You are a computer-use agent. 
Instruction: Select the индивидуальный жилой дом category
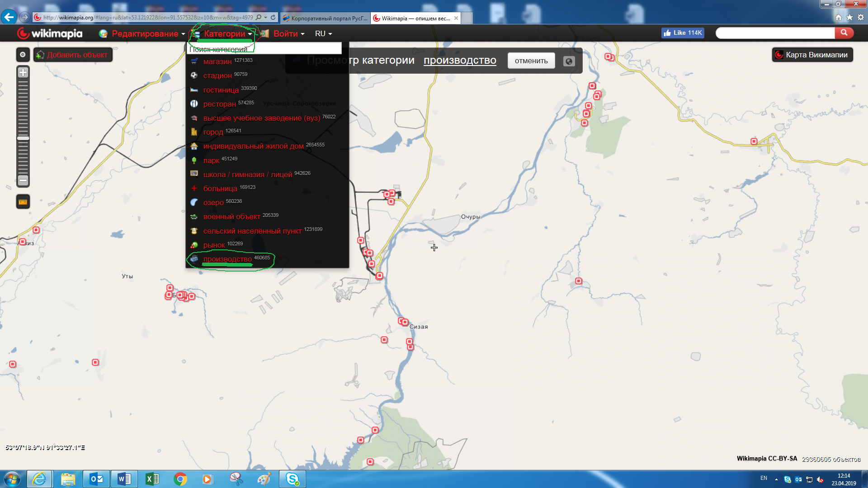click(254, 146)
